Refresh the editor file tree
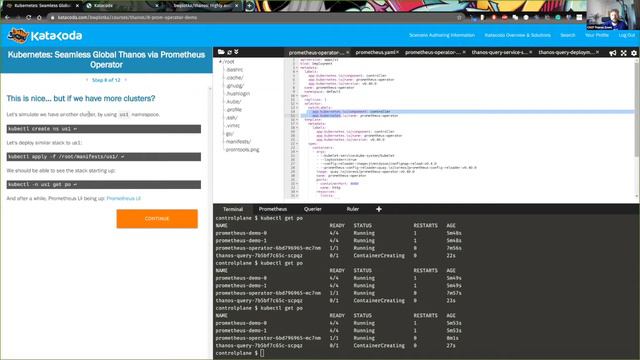 [x=229, y=52]
